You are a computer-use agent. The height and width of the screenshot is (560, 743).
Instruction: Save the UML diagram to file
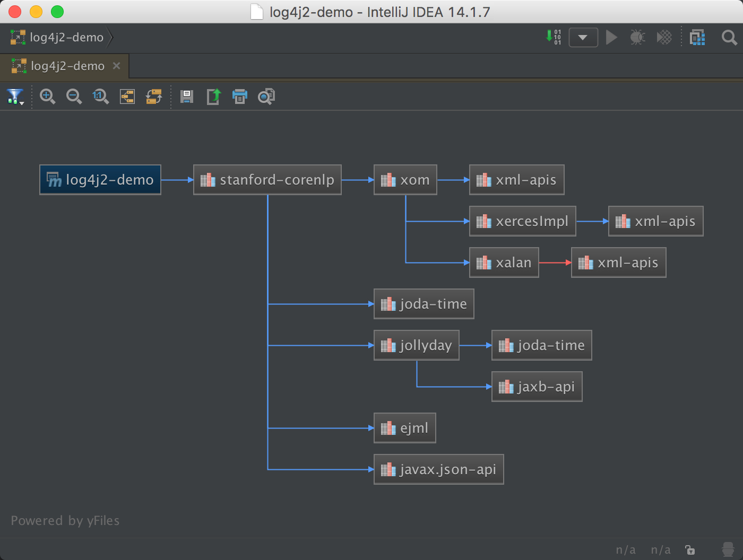186,97
